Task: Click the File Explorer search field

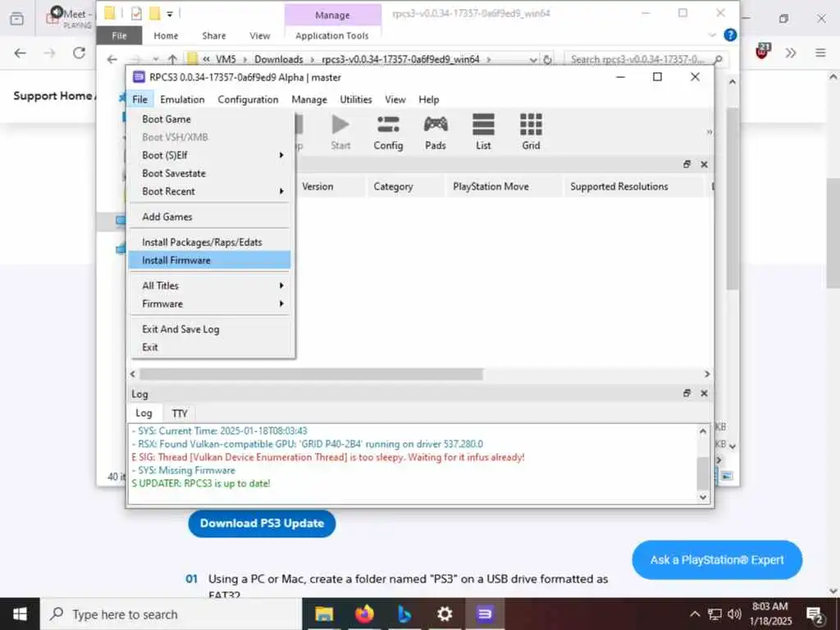Action: click(645, 59)
